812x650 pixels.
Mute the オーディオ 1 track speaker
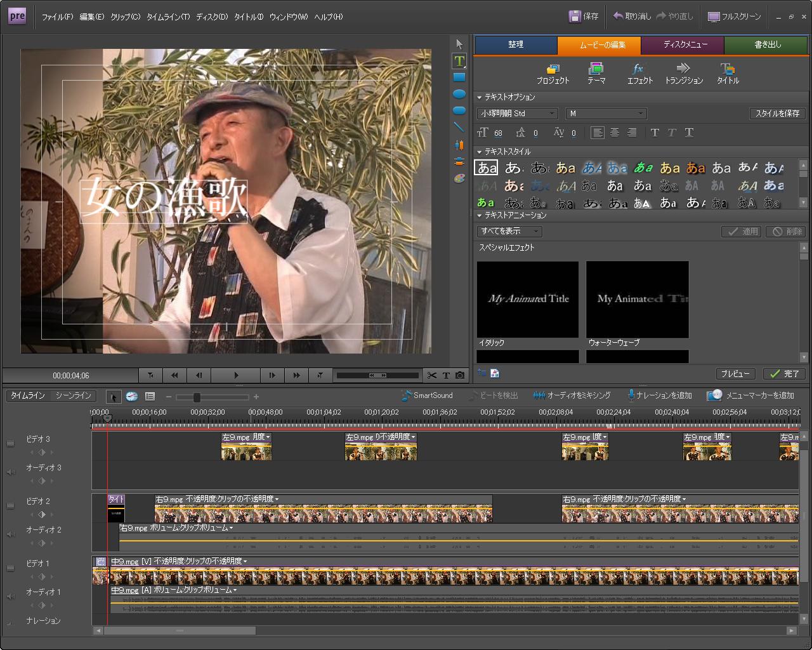coord(10,597)
